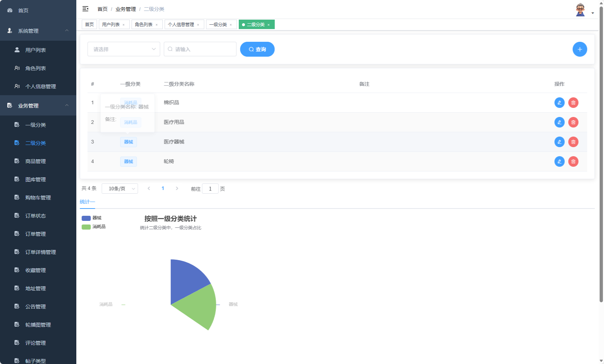Click the 器械 tag in row 3

[128, 142]
